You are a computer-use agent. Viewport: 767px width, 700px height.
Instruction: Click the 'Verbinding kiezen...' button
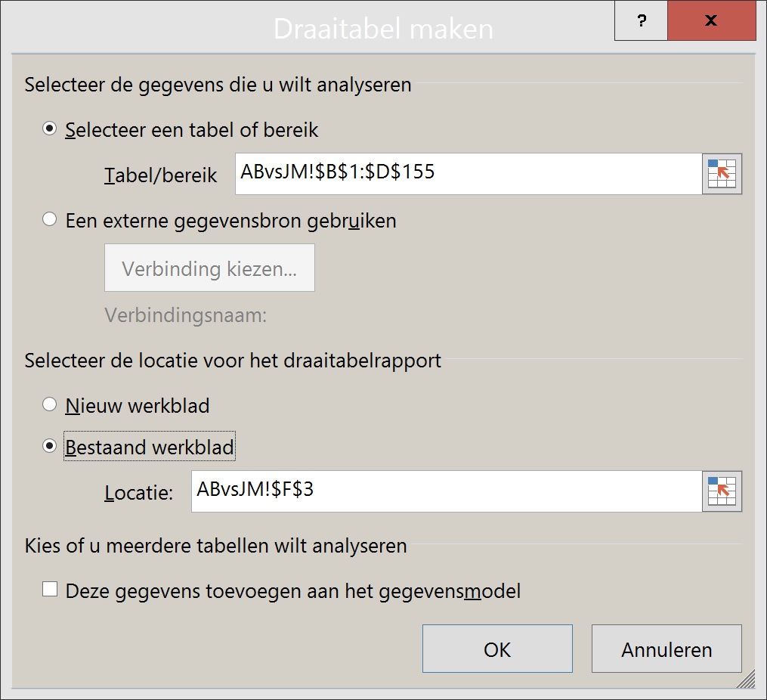tap(209, 268)
